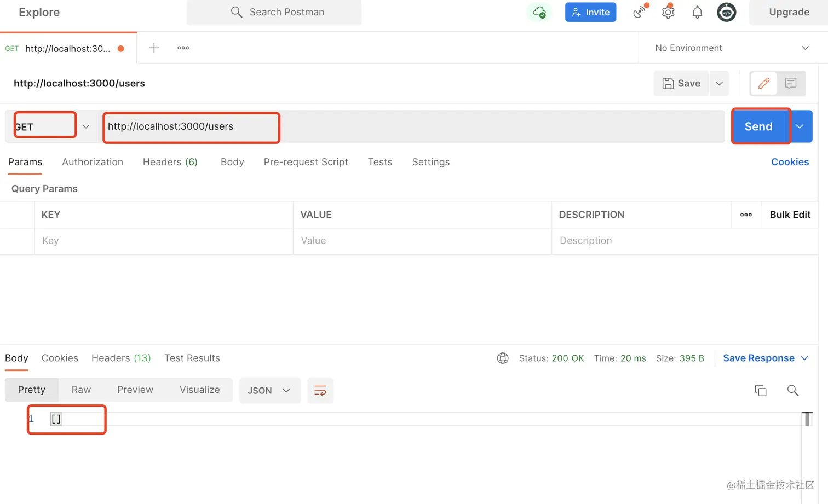The width and height of the screenshot is (828, 504).
Task: Open the satellite capture requests icon
Action: click(640, 12)
